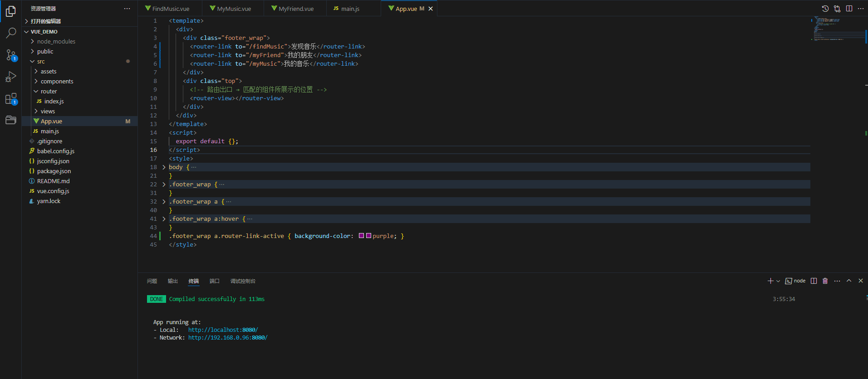Maximize the terminal panel with the up chevron

849,281
